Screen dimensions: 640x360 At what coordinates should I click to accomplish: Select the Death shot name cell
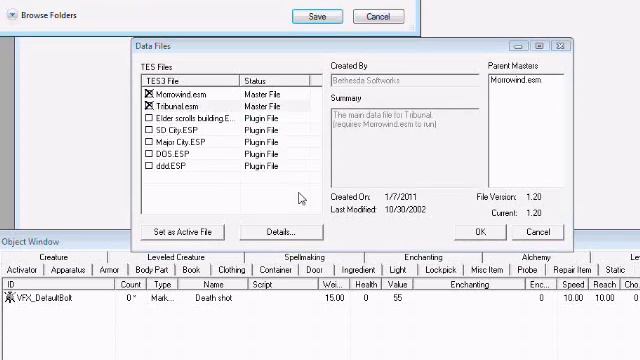click(x=213, y=298)
